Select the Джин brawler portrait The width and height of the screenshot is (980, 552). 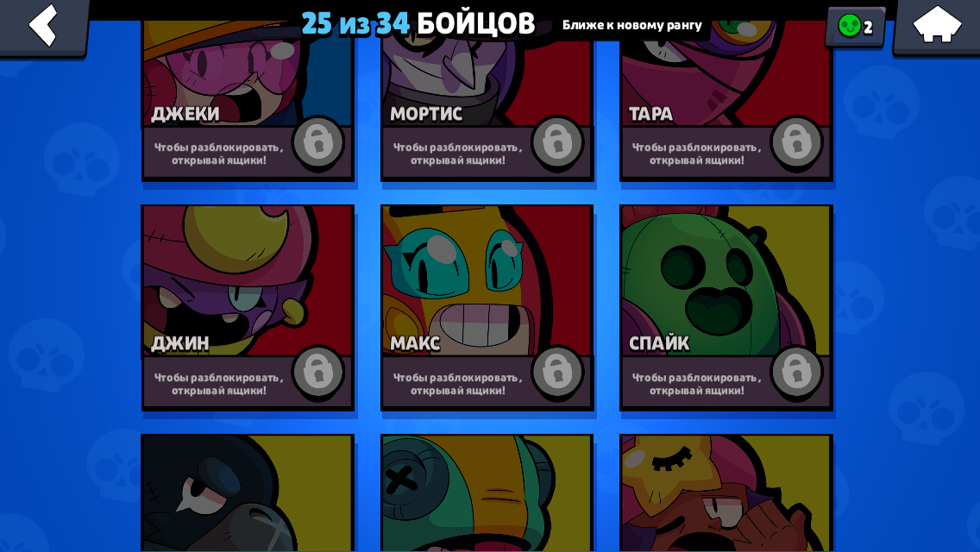pyautogui.click(x=248, y=281)
